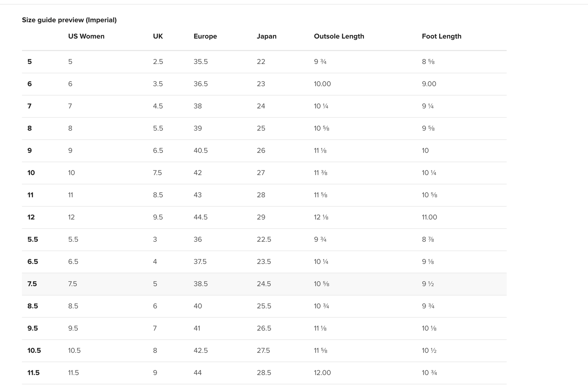Select the 11.00 foot length value
Image resolution: width=588 pixels, height=392 pixels.
coord(429,217)
